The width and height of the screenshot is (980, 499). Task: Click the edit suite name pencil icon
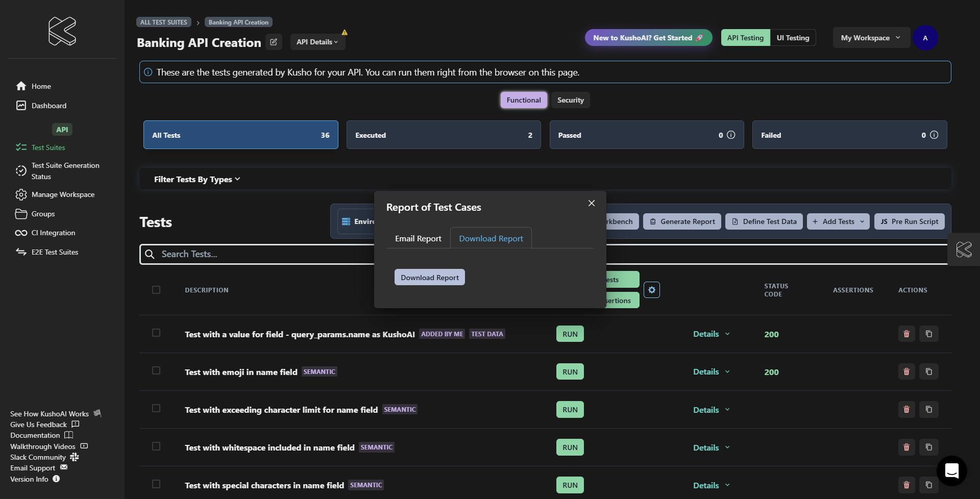point(274,42)
